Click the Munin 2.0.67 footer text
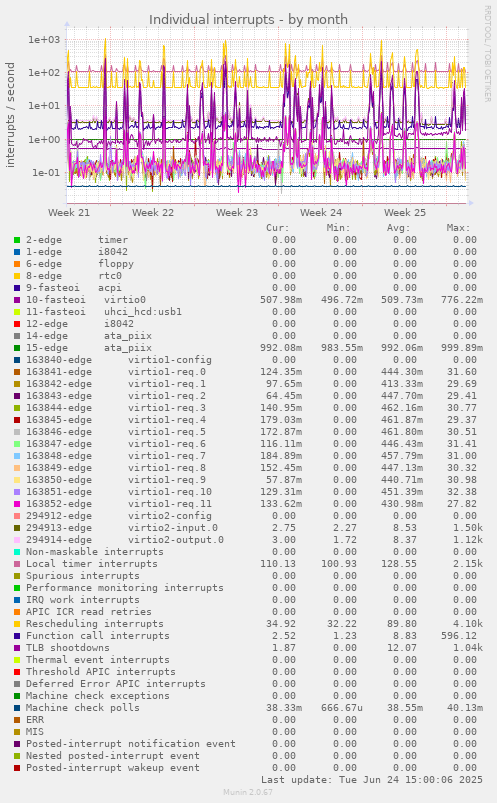497x803 pixels. coord(248,792)
